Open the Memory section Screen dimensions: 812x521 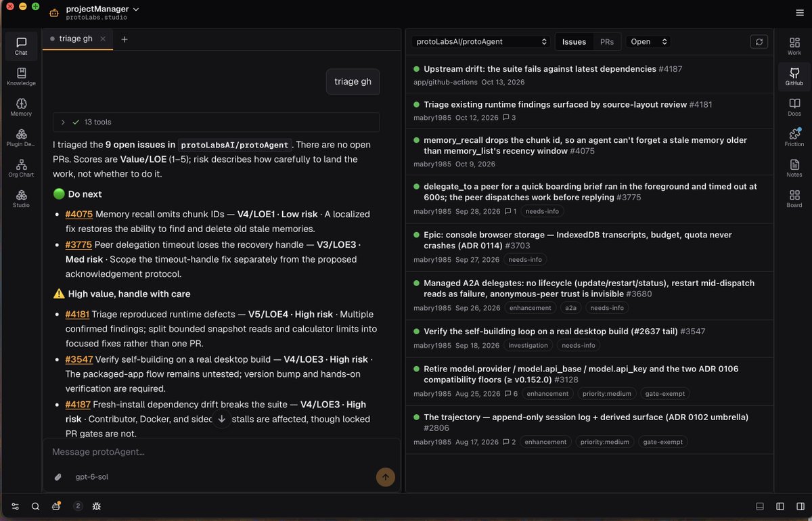click(21, 107)
